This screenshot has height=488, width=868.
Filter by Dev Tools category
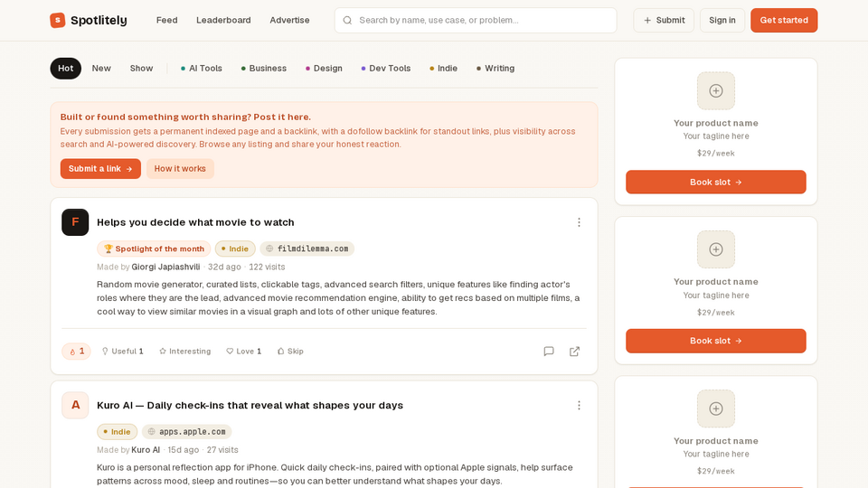[x=386, y=69]
